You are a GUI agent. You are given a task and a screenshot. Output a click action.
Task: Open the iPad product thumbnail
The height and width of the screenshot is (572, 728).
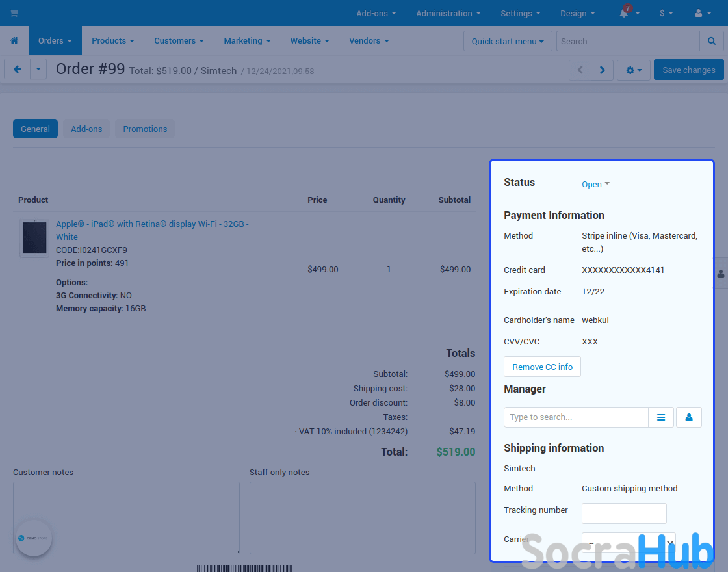point(34,238)
